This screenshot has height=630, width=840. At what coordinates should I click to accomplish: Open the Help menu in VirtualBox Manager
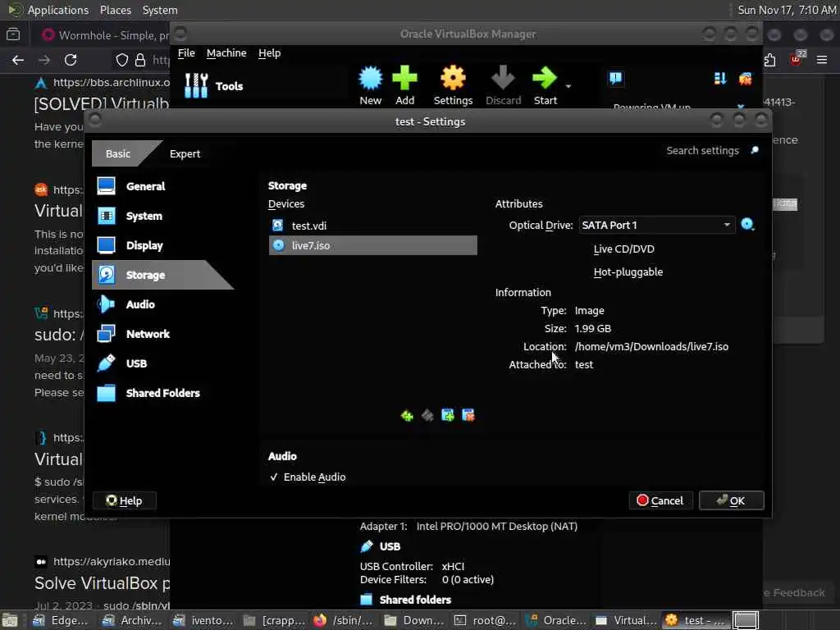click(269, 53)
